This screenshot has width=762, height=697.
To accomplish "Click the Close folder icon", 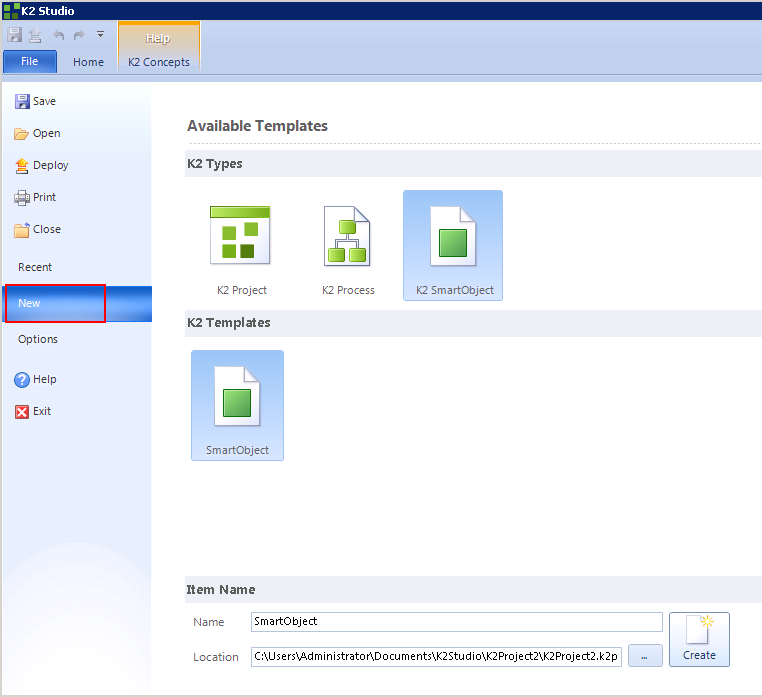I will tap(22, 230).
